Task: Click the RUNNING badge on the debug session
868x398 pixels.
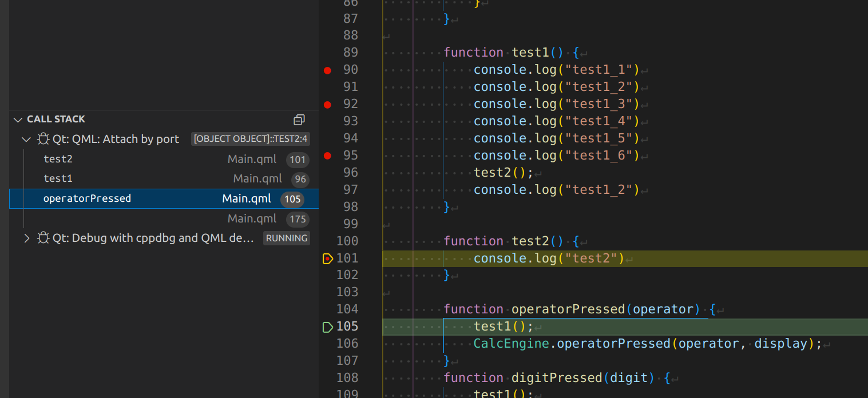Action: click(286, 238)
